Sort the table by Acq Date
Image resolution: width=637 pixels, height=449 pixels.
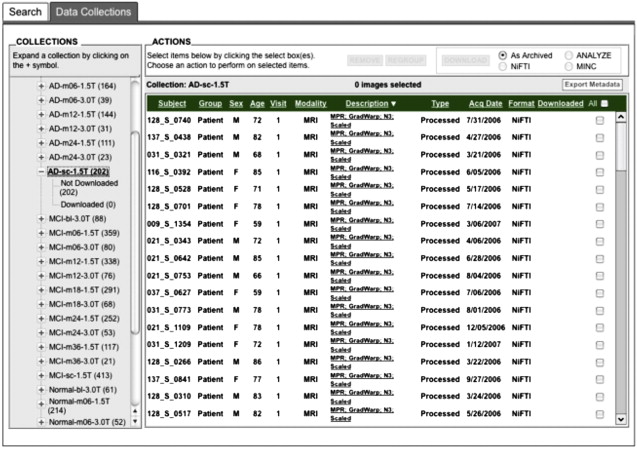coord(485,103)
